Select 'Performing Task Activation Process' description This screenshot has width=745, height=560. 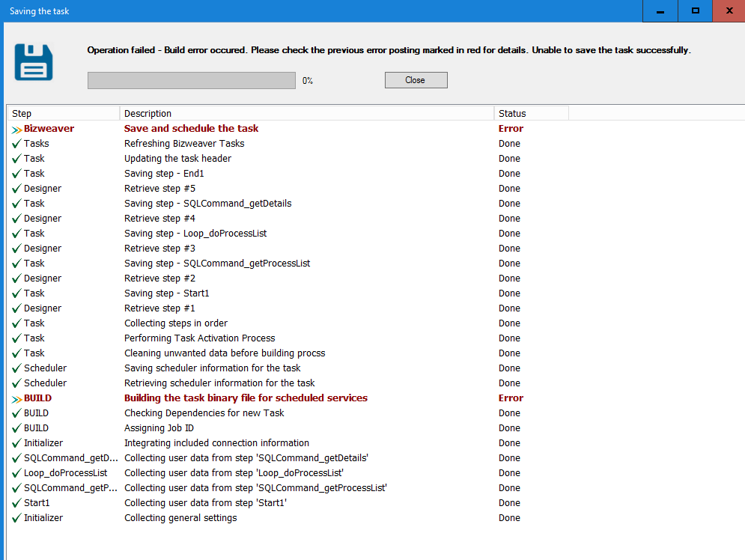point(200,338)
